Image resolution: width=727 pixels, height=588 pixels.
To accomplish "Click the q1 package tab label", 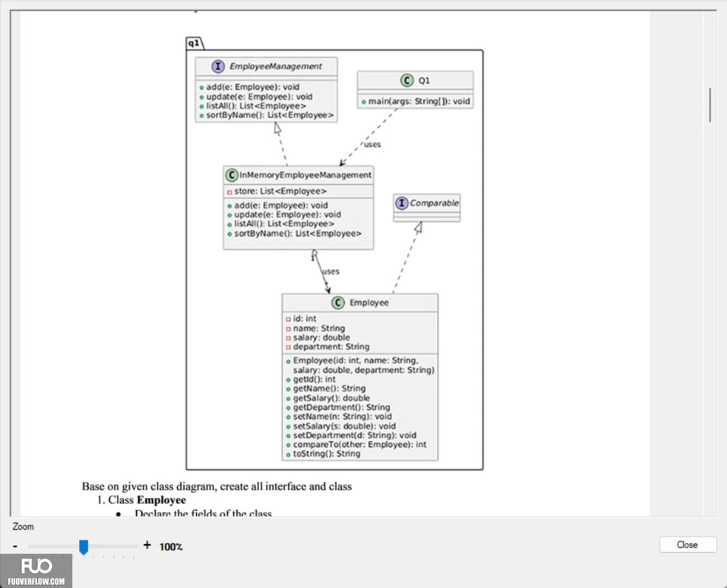I will tap(194, 43).
